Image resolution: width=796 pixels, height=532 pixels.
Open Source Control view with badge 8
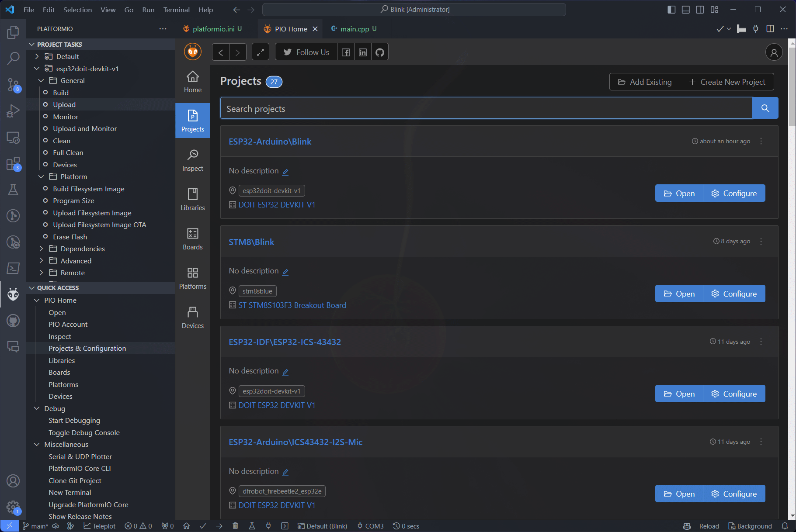(13, 85)
